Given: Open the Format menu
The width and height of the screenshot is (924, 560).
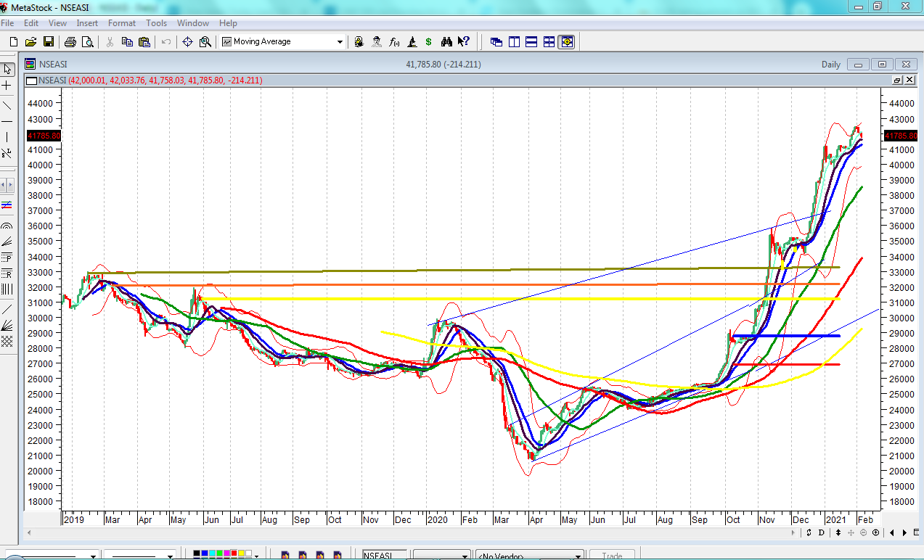Looking at the screenshot, I should 122,23.
